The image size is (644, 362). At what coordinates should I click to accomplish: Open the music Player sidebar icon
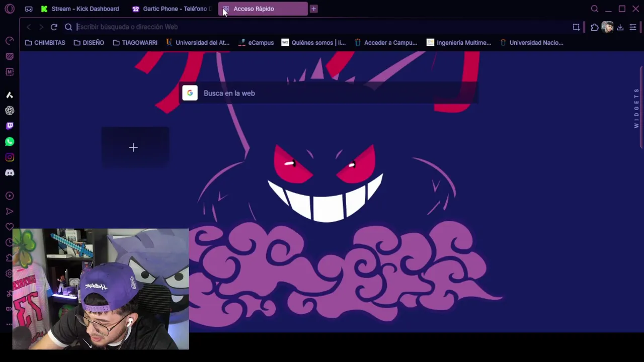click(10, 196)
